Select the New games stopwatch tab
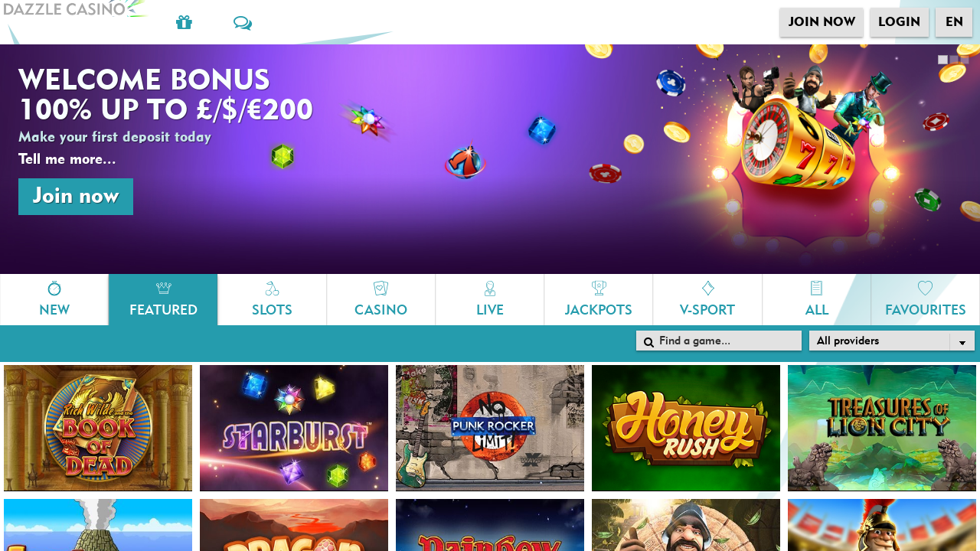Viewport: 980px width, 551px height. 54,299
